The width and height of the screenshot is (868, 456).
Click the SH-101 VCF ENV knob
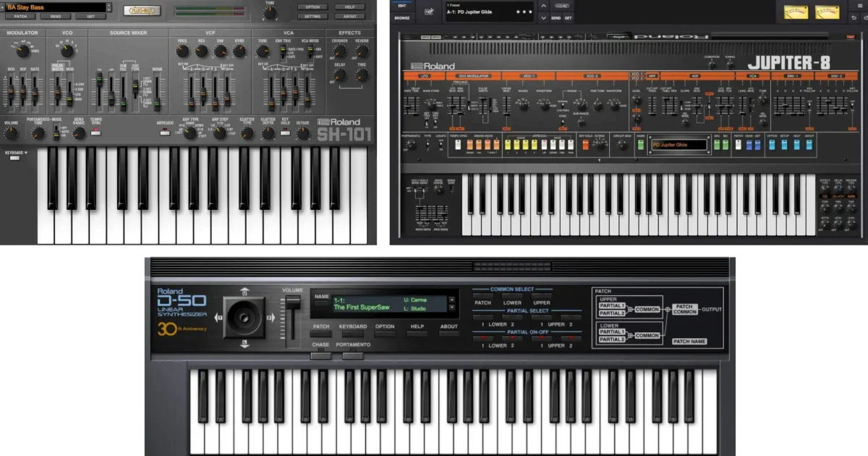click(221, 51)
